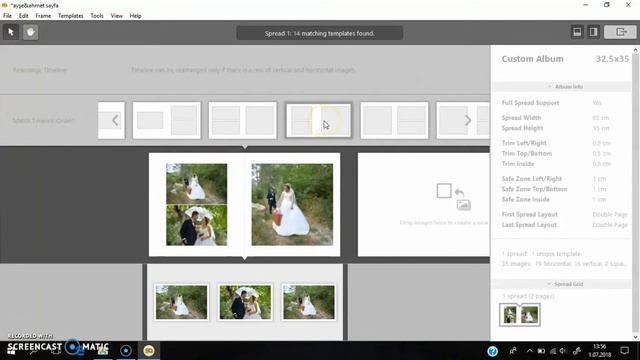
Task: Open the Templates menu
Action: [71, 16]
